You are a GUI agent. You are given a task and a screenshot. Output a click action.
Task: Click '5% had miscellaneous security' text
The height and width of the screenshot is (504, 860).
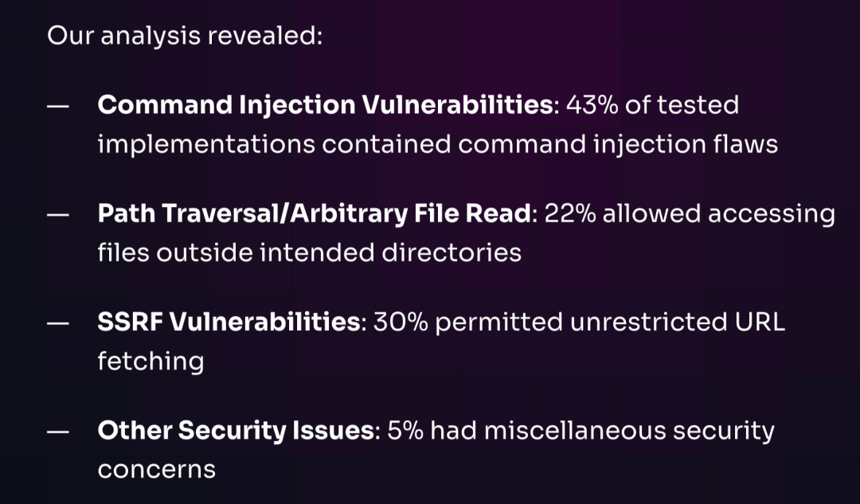[580, 431]
